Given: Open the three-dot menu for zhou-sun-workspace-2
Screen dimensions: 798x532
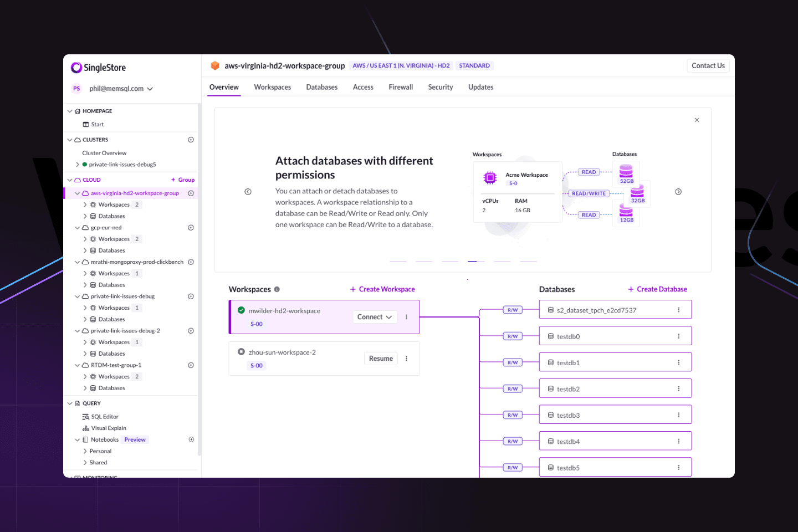Looking at the screenshot, I should coord(406,359).
